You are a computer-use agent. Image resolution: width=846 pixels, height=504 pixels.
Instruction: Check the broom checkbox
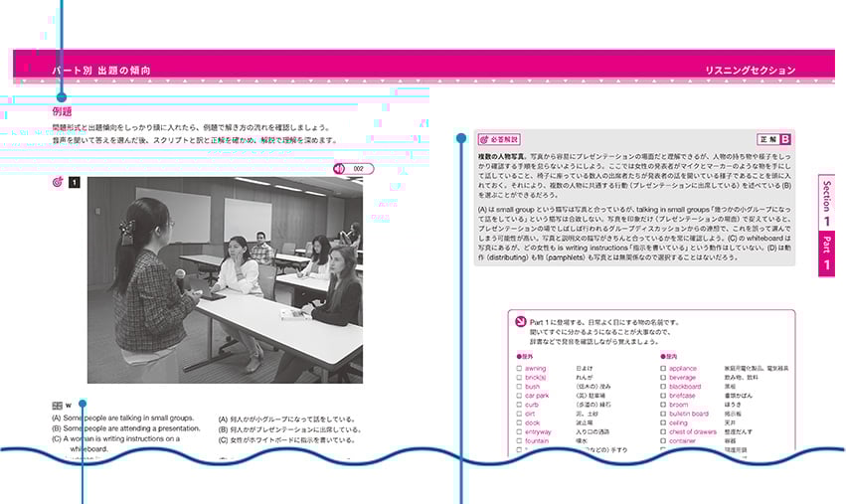click(663, 405)
